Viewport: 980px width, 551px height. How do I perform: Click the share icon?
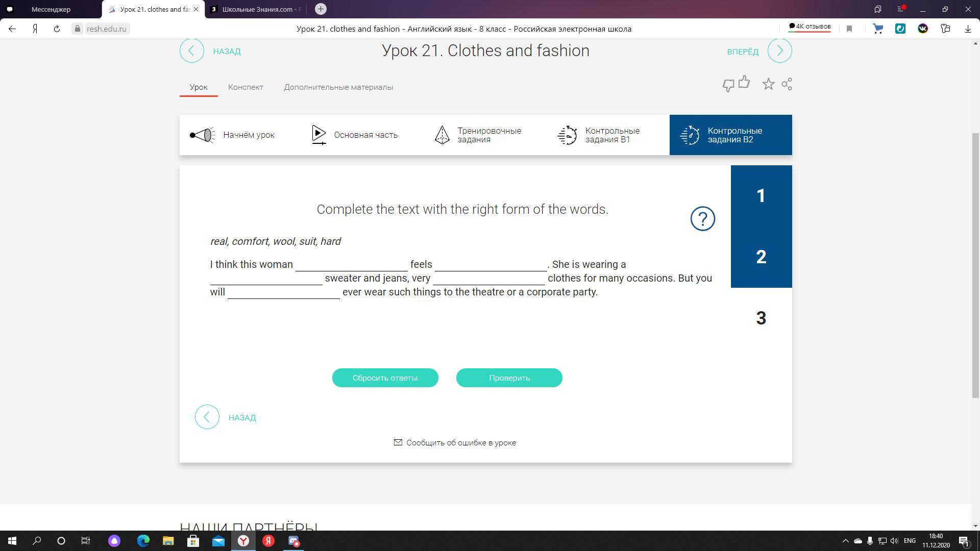click(787, 84)
